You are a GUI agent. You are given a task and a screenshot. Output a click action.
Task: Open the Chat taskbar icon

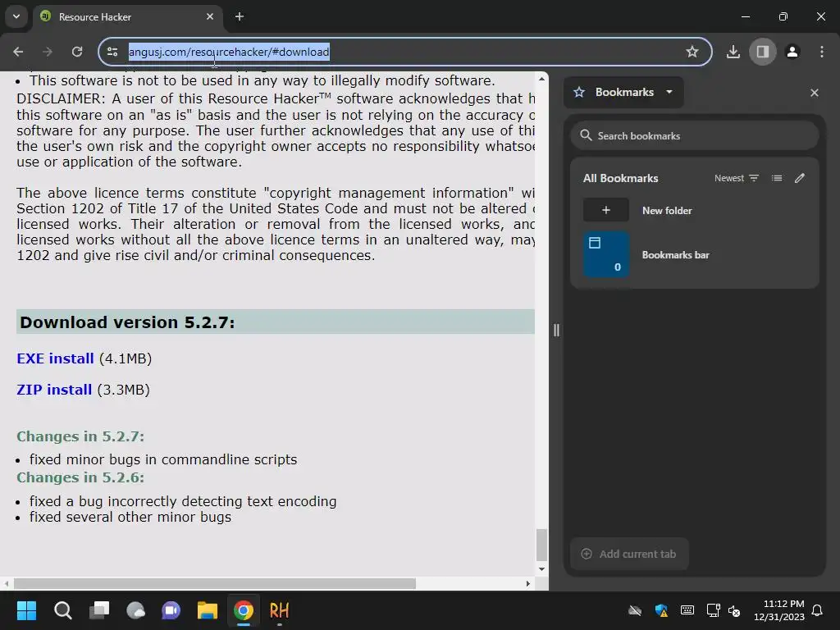point(171,610)
